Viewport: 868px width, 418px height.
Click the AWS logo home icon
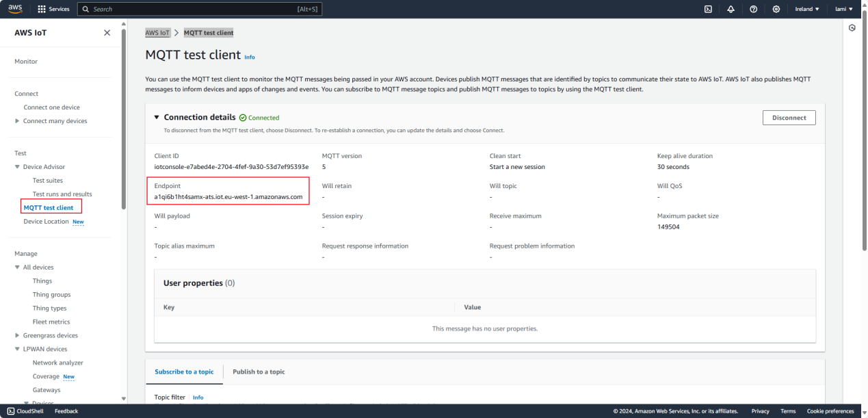click(15, 9)
